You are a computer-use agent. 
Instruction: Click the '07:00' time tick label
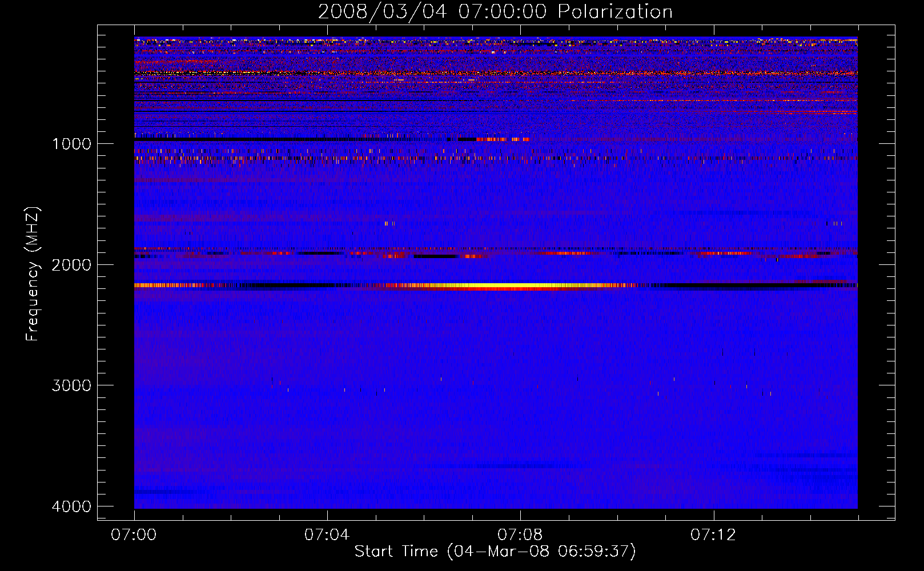pyautogui.click(x=134, y=535)
